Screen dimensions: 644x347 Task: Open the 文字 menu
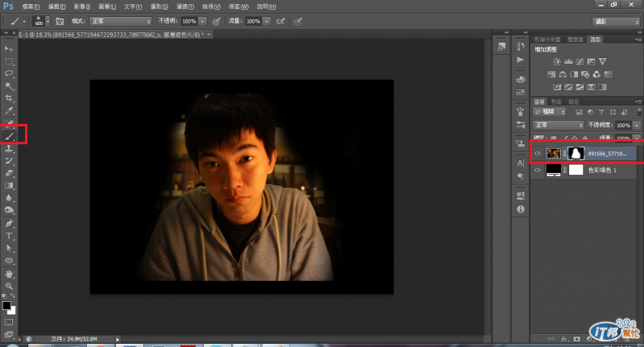[x=133, y=6]
